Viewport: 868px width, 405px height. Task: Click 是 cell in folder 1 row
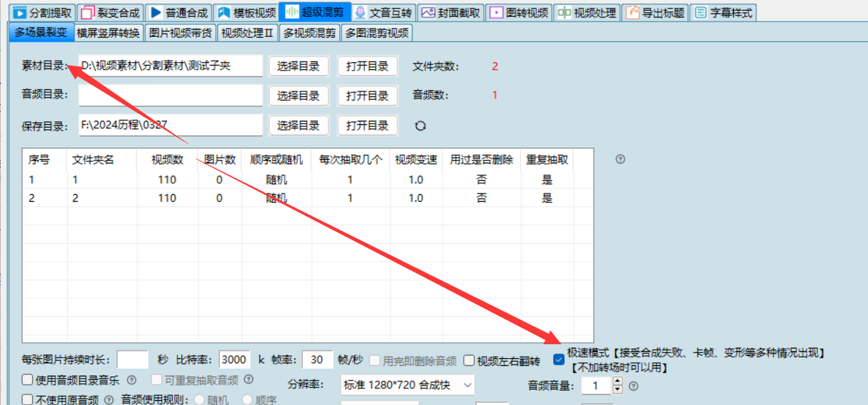click(547, 179)
